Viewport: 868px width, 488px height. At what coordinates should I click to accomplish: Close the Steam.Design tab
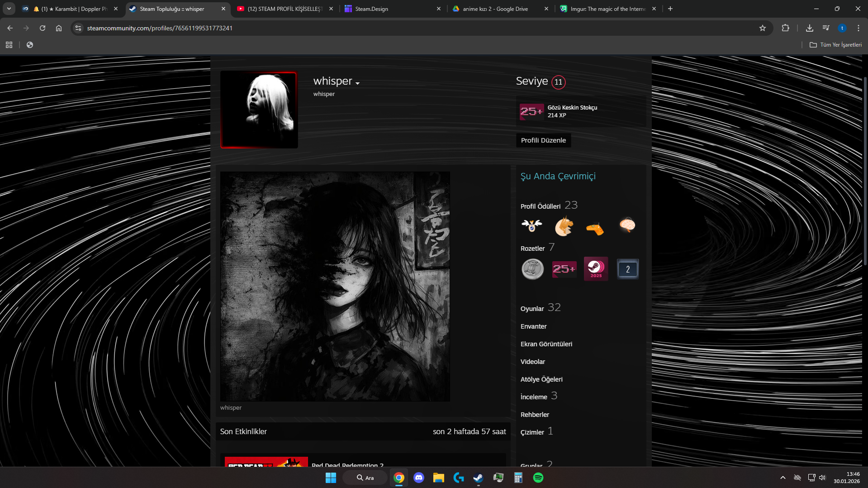(x=438, y=9)
